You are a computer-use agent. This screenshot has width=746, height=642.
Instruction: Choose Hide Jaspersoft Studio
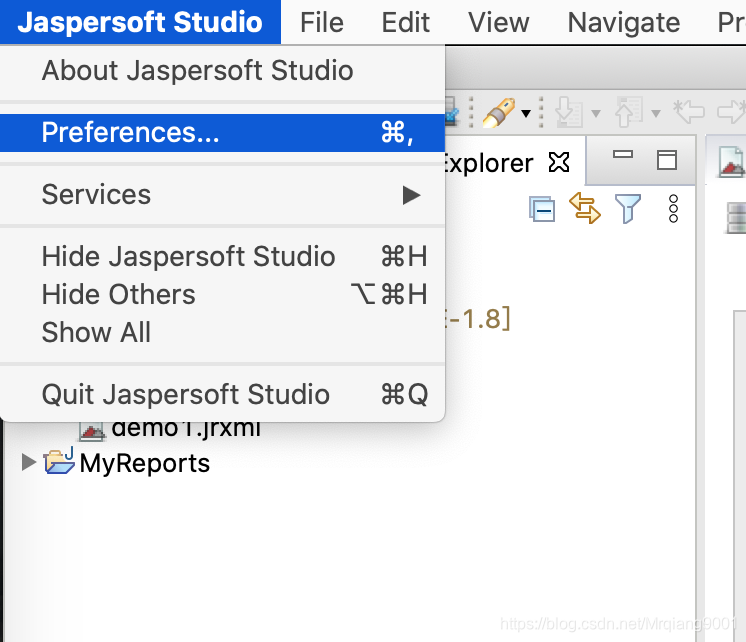point(222,257)
